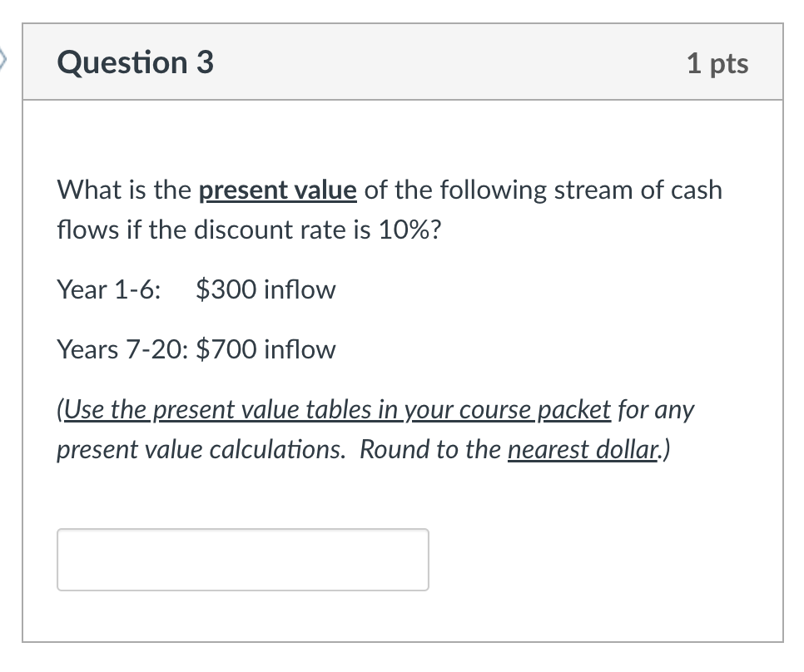Focus the empty answer field for Question 3
This screenshot has width=804, height=672.
point(242,559)
